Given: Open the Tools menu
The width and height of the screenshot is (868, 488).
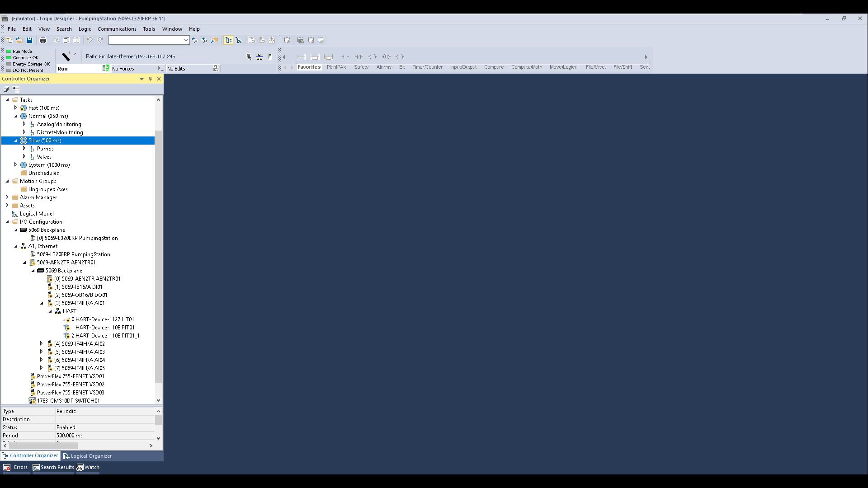Looking at the screenshot, I should (149, 29).
